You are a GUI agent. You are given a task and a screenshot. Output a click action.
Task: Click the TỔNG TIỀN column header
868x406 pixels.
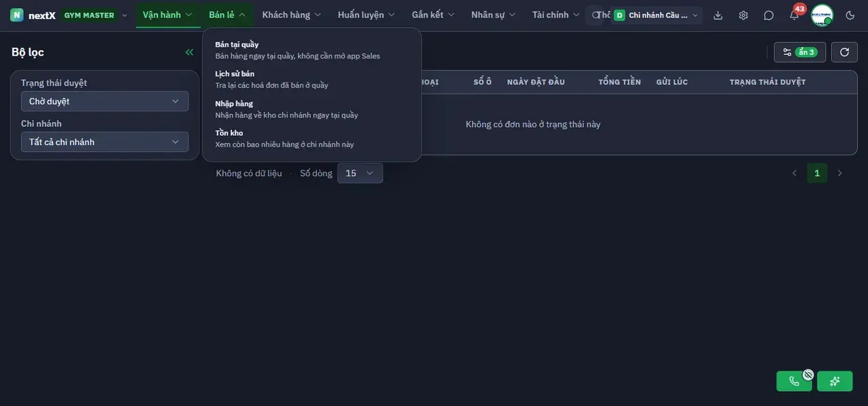click(620, 82)
